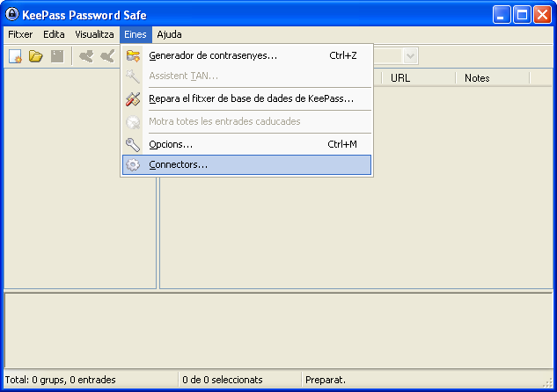
Task: Click the second grayed key toolbar icon
Action: pyautogui.click(x=107, y=56)
